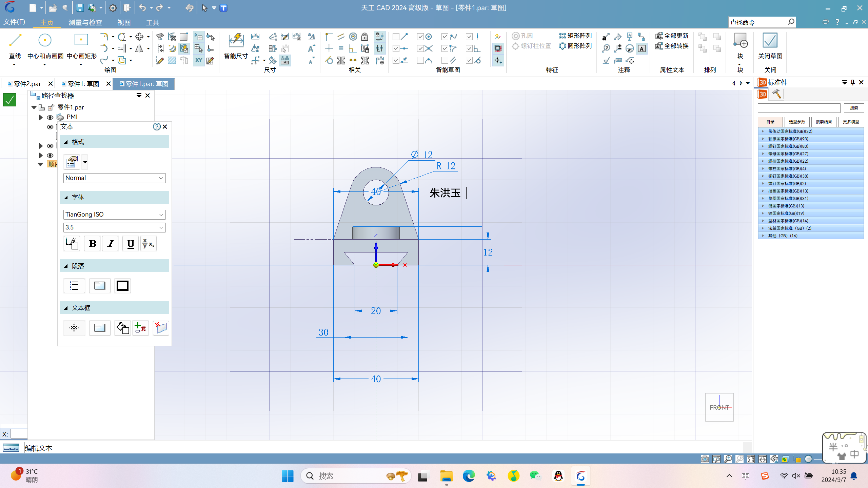The width and height of the screenshot is (868, 488).
Task: Click the Undo arrow in quick toolbar
Action: click(142, 8)
